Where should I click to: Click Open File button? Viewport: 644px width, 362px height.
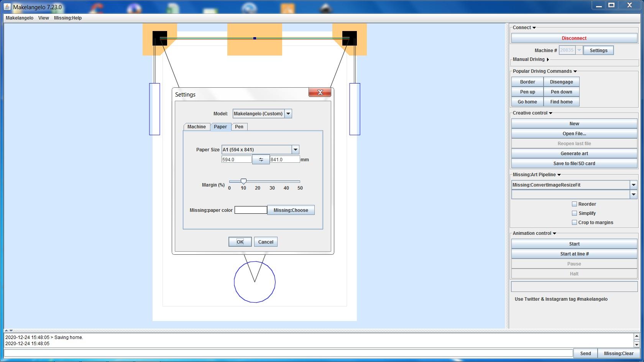(574, 134)
